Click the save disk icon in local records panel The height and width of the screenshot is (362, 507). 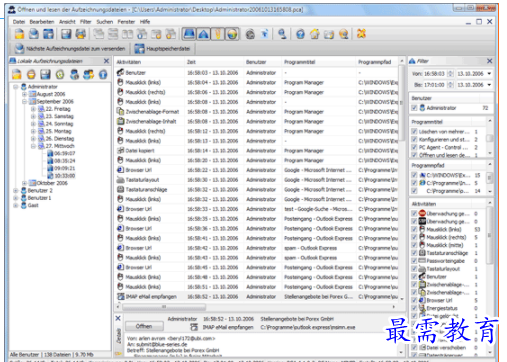tap(45, 74)
